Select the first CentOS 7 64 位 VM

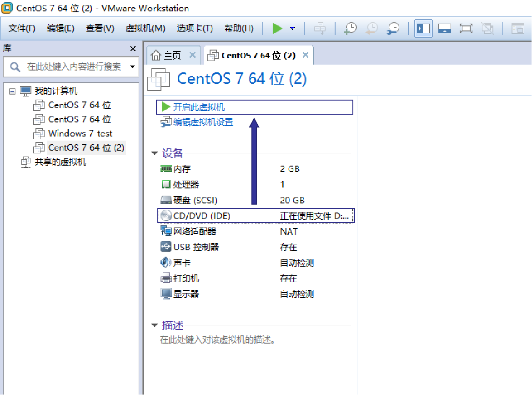pyautogui.click(x=80, y=105)
